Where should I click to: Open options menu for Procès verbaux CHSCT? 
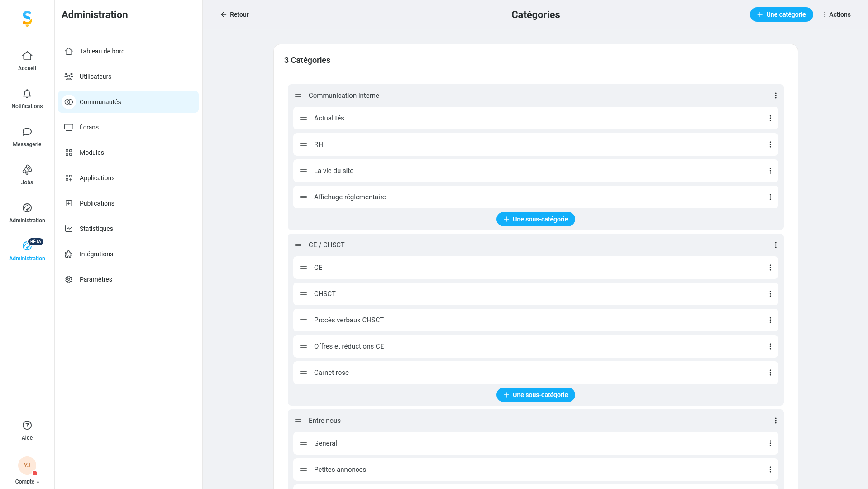[770, 320]
